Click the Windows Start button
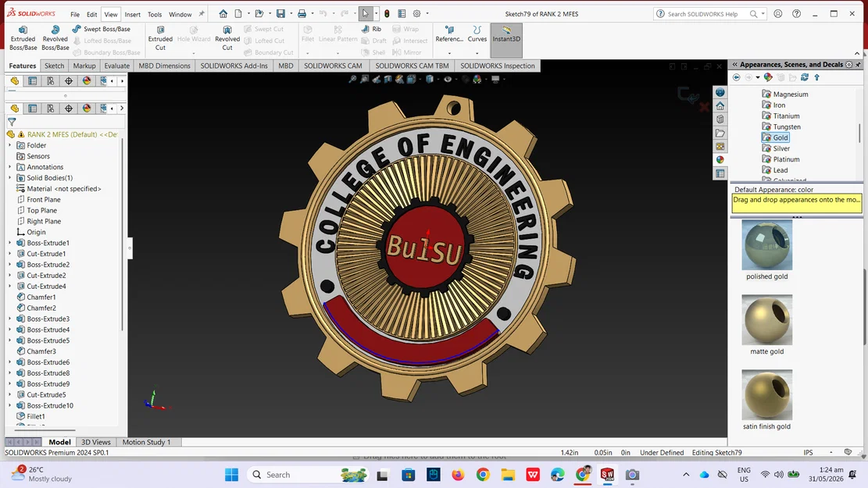This screenshot has width=868, height=488. 231,475
